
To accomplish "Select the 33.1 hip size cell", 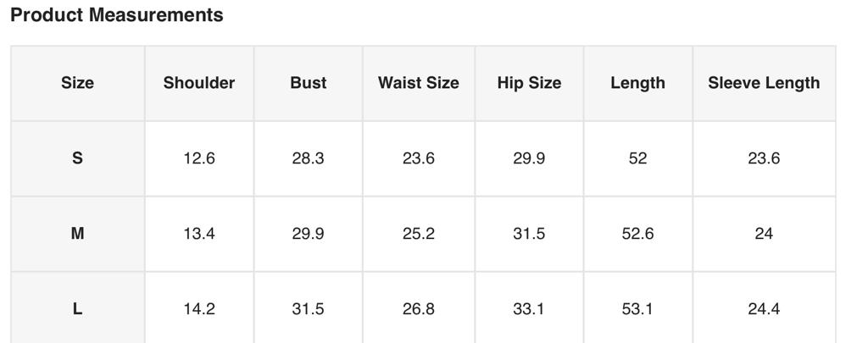I will tap(529, 309).
